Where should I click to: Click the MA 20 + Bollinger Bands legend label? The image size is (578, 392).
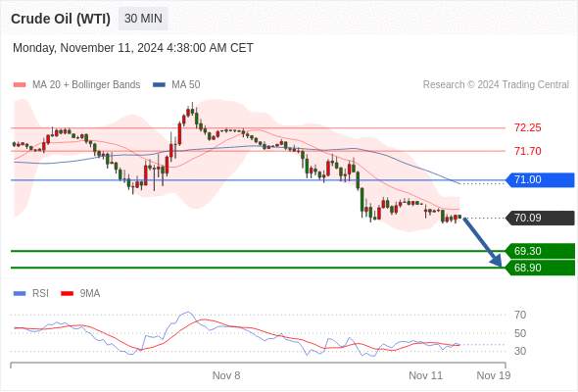(x=86, y=85)
